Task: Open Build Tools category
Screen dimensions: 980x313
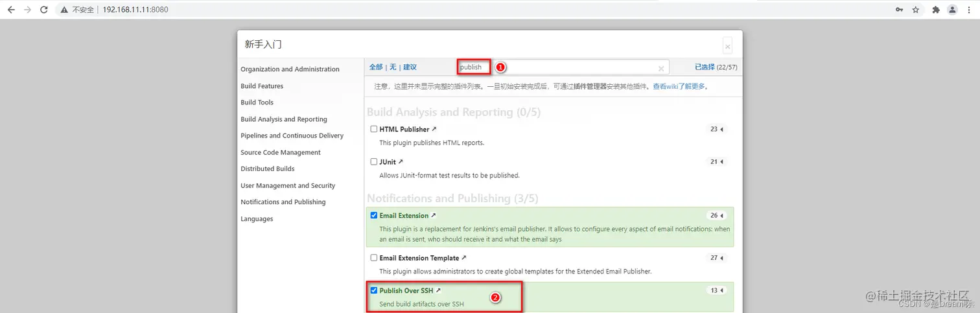Action: [257, 102]
